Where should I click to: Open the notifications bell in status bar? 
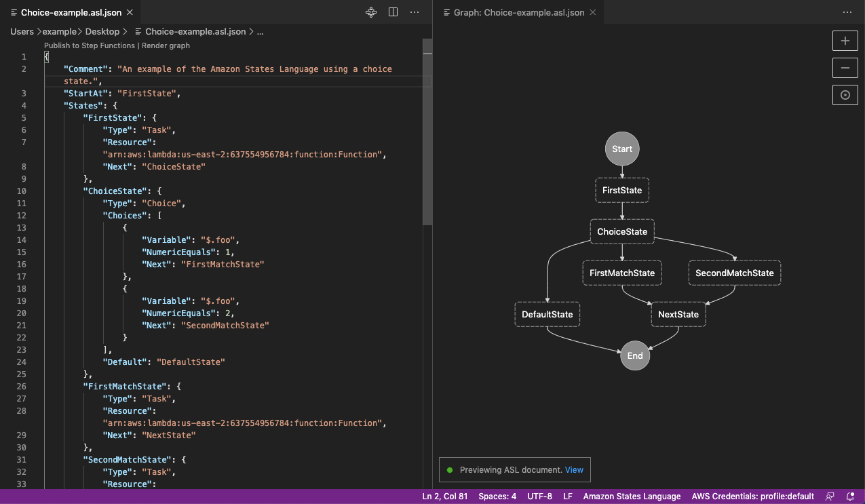850,497
